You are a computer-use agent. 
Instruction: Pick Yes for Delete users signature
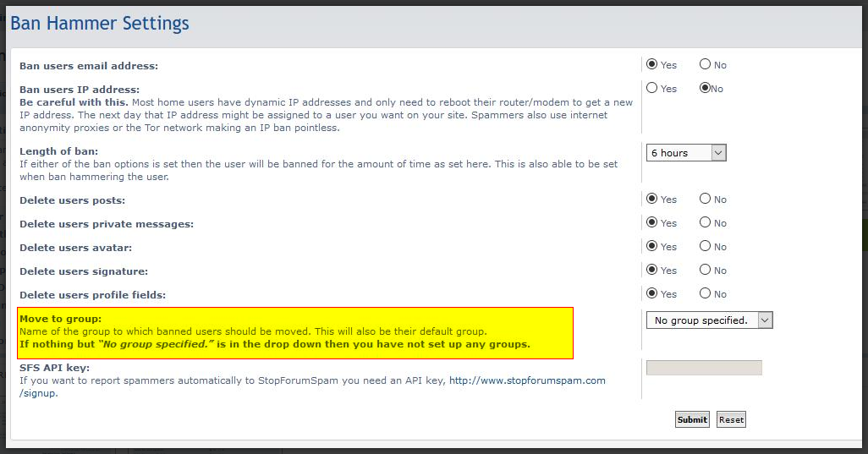pyautogui.click(x=652, y=270)
